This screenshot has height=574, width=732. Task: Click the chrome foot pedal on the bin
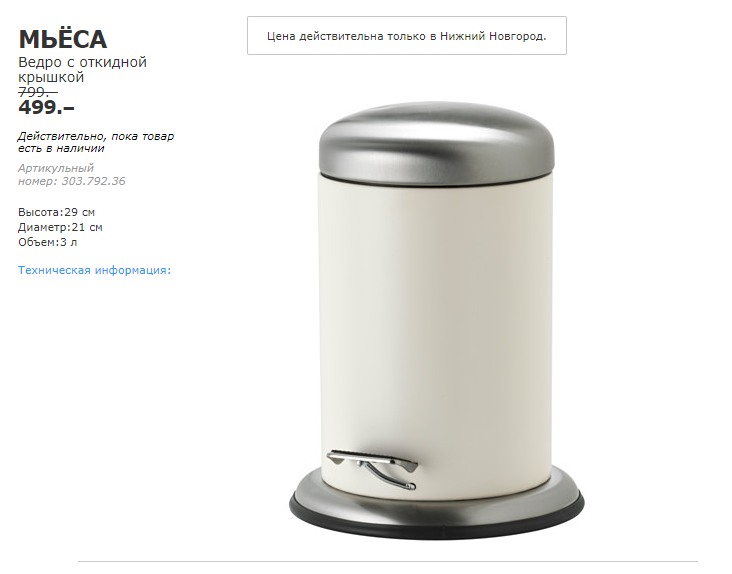tap(373, 469)
